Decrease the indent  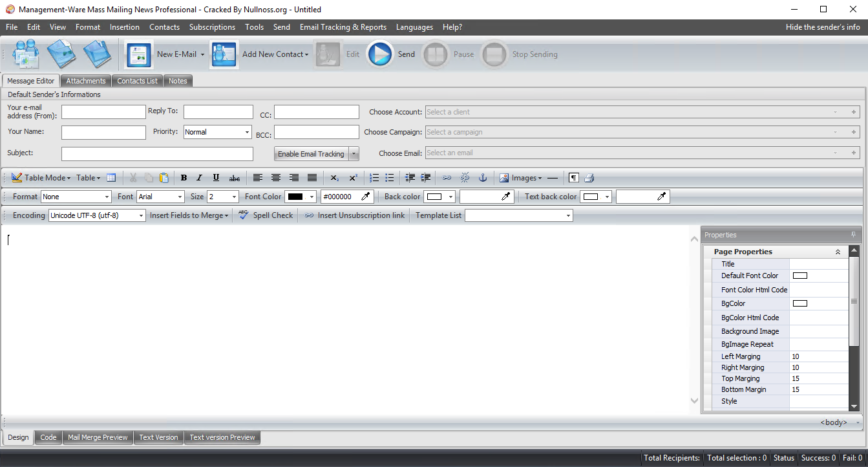click(410, 178)
